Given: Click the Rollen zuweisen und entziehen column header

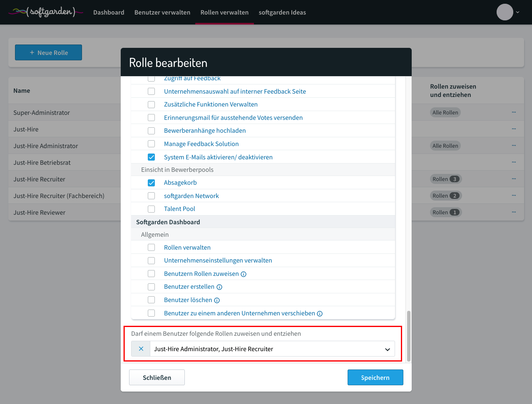Looking at the screenshot, I should (453, 91).
